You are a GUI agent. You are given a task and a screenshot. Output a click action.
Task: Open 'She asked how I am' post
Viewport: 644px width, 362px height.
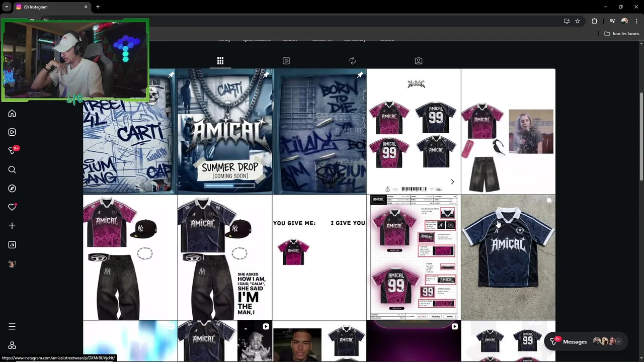tap(224, 257)
